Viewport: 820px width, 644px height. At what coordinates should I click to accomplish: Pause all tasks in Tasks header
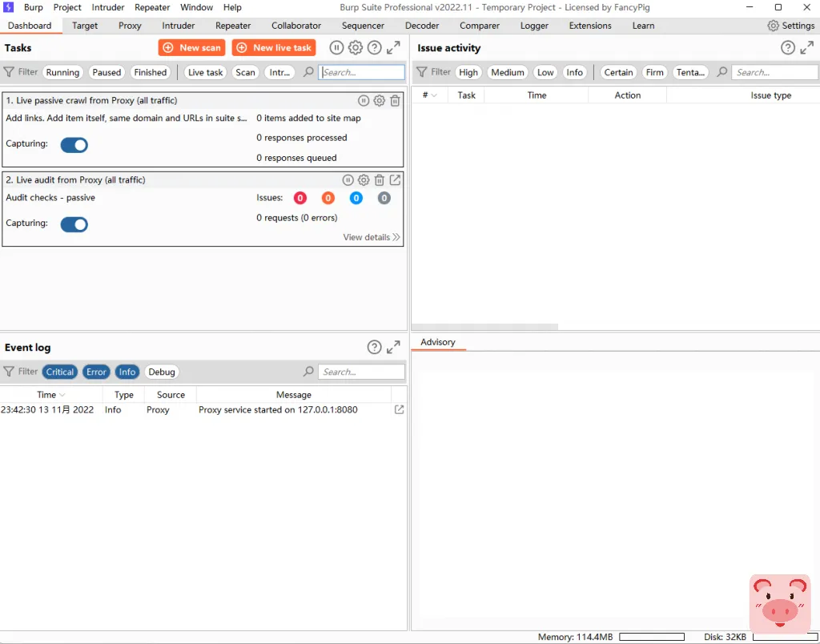coord(336,47)
